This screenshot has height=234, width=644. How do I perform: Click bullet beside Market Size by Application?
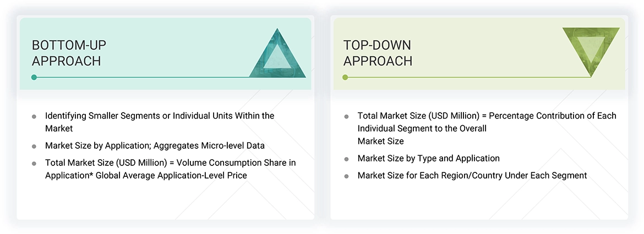click(x=34, y=147)
